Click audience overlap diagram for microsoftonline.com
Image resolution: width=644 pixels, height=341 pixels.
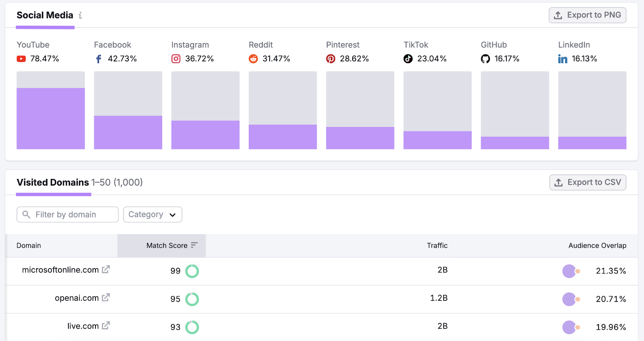[x=571, y=271]
